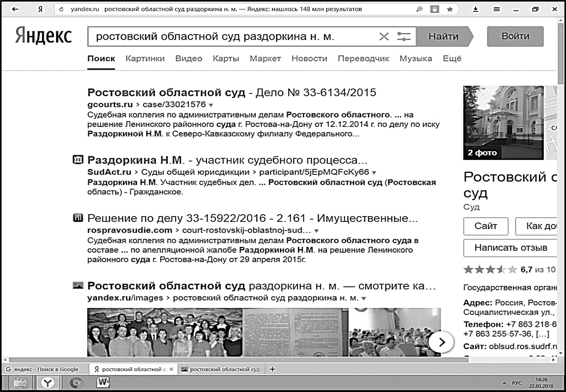566x392 pixels.
Task: Open the Yandex home button next to the back arrow
Action: pyautogui.click(x=40, y=9)
